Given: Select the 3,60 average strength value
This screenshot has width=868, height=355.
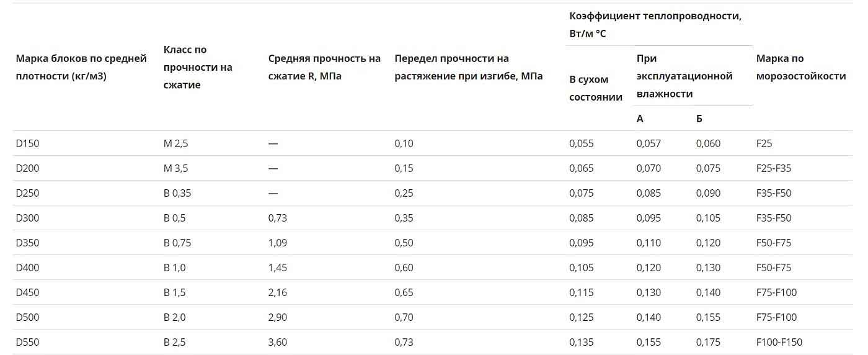Looking at the screenshot, I should coord(278,342).
